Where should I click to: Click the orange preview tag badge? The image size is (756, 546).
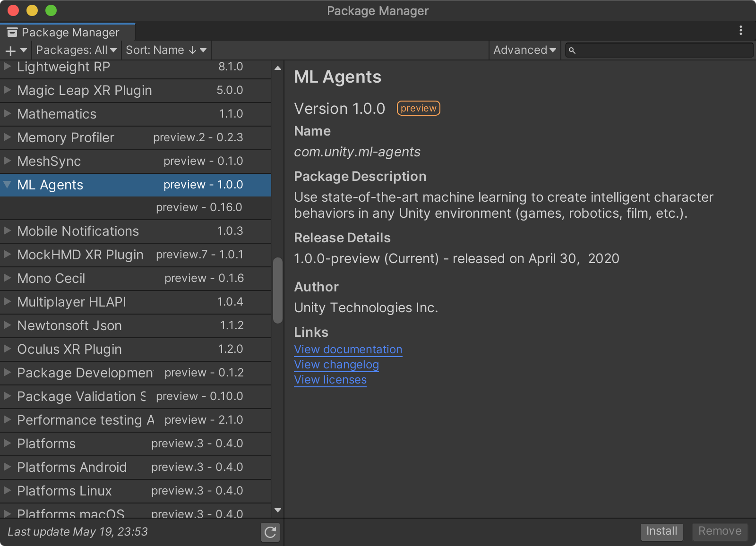tap(418, 108)
